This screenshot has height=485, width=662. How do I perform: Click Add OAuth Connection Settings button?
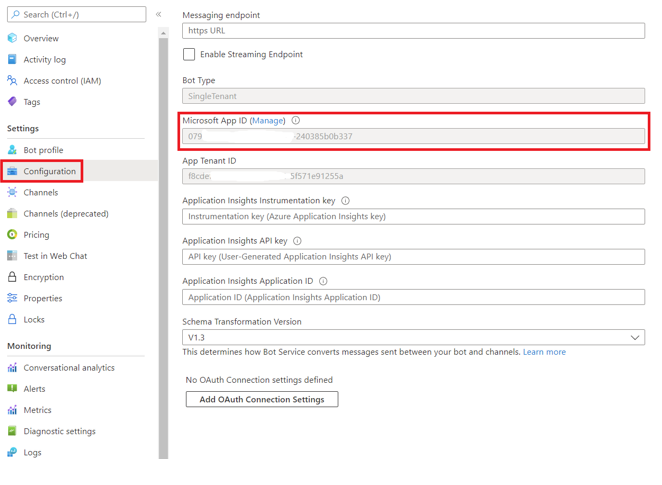[x=262, y=399]
